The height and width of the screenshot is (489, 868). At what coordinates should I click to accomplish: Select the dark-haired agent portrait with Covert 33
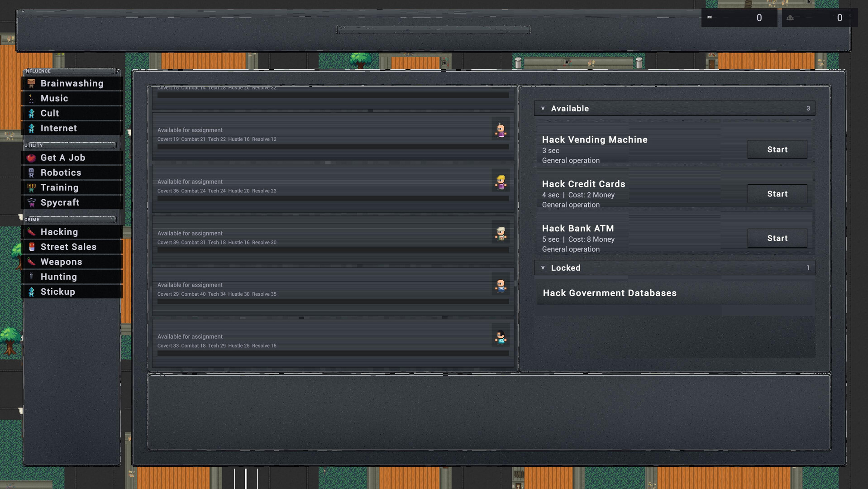tap(501, 337)
